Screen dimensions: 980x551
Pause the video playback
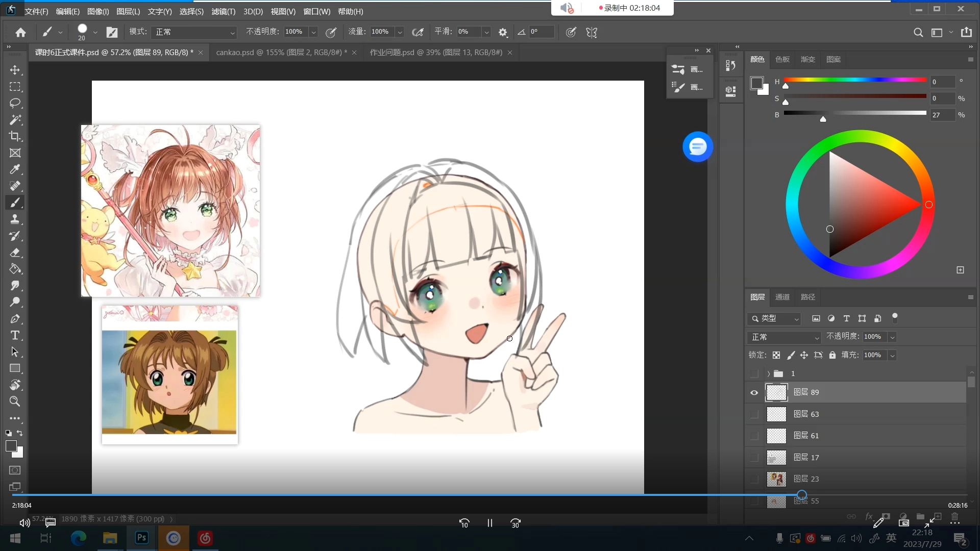coord(489,523)
